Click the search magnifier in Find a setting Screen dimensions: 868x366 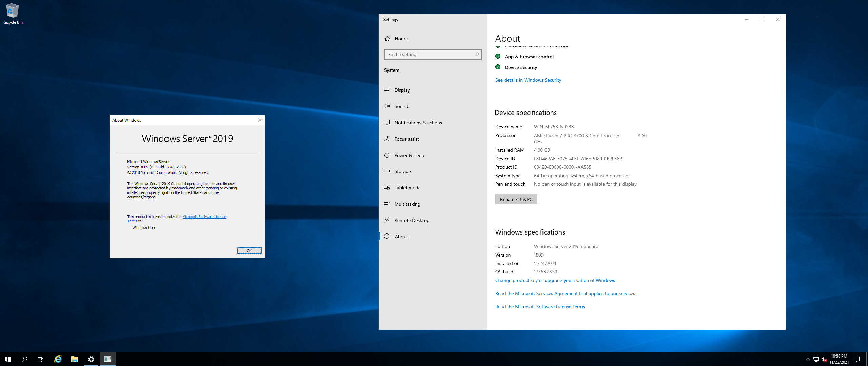[x=476, y=54]
